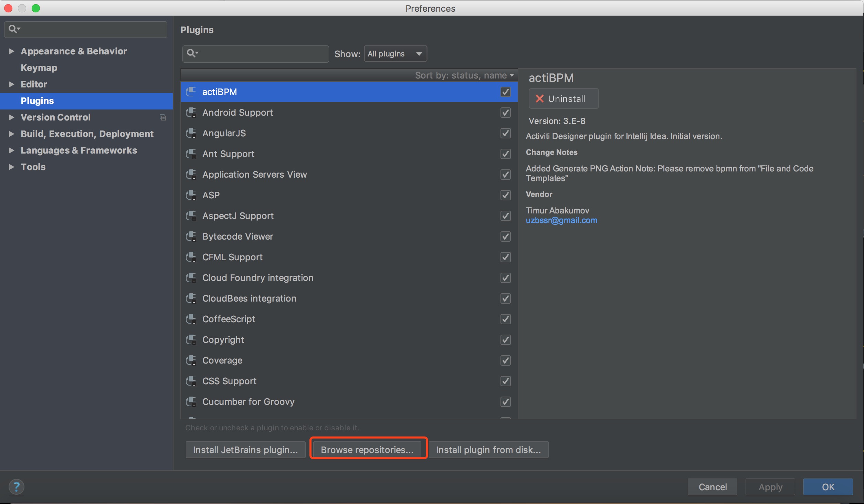Click the Browse repositories button
Image resolution: width=864 pixels, height=504 pixels.
pyautogui.click(x=367, y=450)
